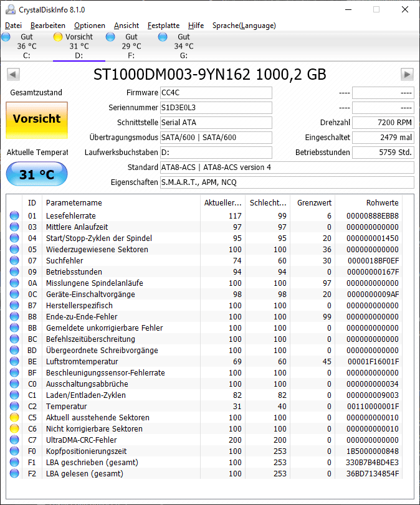Click raw value 00000888EBB8

[x=373, y=216]
